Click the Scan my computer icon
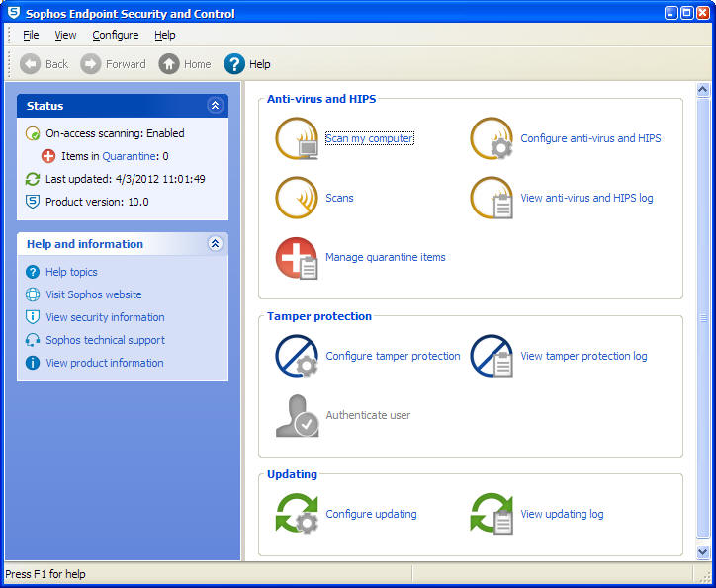 pyautogui.click(x=297, y=138)
